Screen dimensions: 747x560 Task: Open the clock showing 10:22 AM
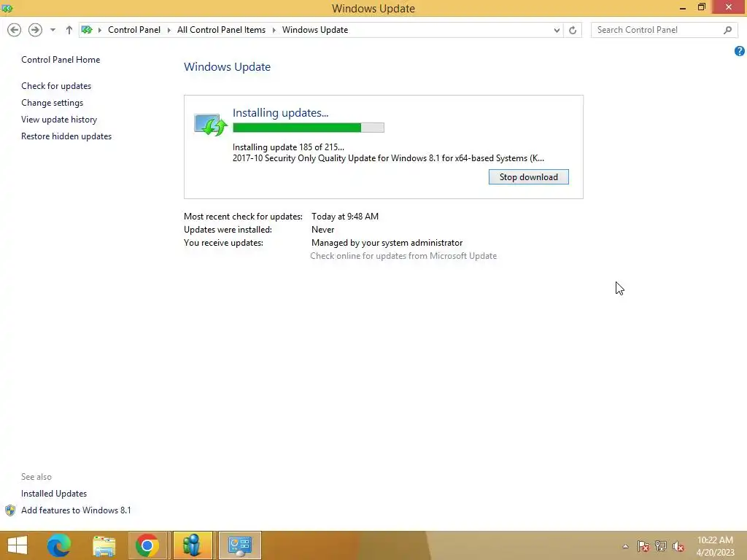click(x=715, y=545)
